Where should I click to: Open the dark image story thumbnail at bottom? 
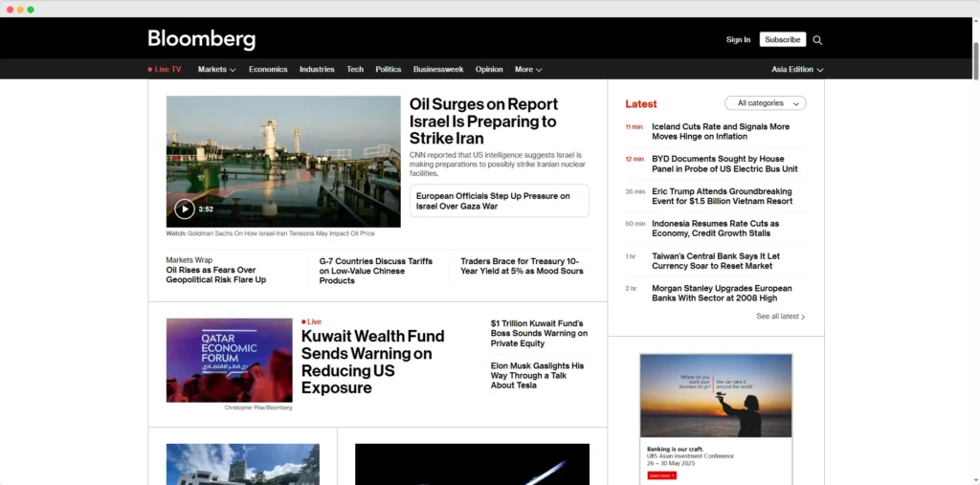[472, 464]
